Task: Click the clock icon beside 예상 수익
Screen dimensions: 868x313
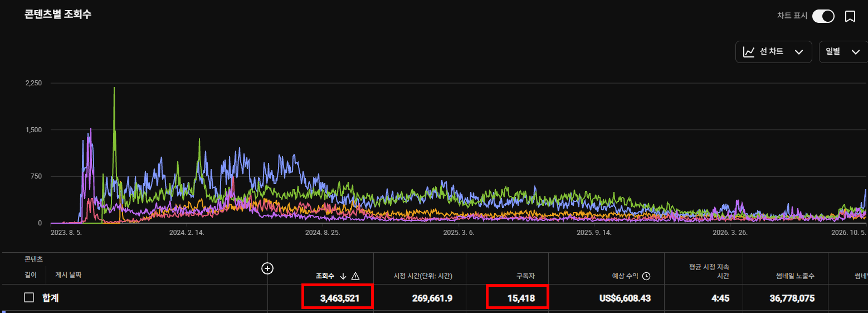Action: click(646, 276)
